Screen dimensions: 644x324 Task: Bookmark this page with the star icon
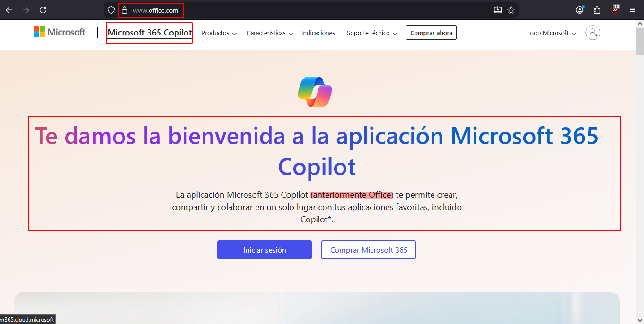tap(511, 10)
